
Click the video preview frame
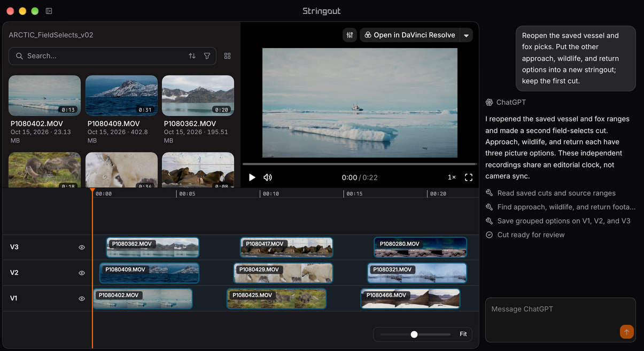(360, 103)
